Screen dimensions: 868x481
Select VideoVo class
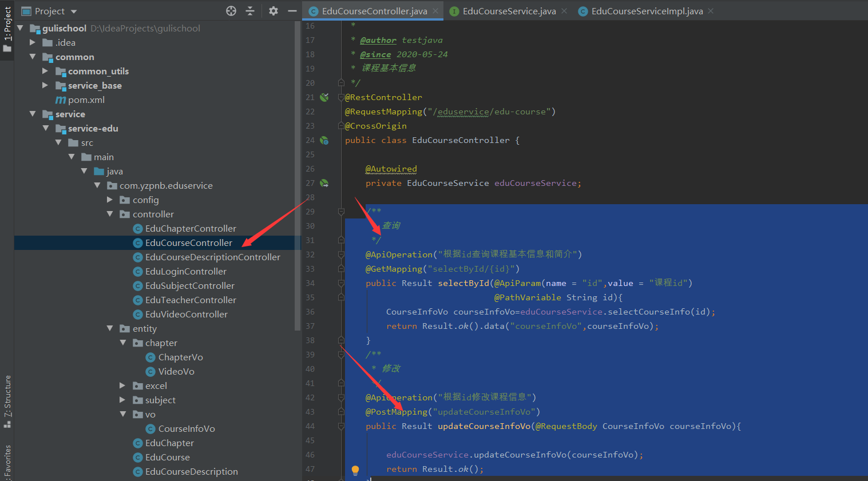(x=170, y=371)
